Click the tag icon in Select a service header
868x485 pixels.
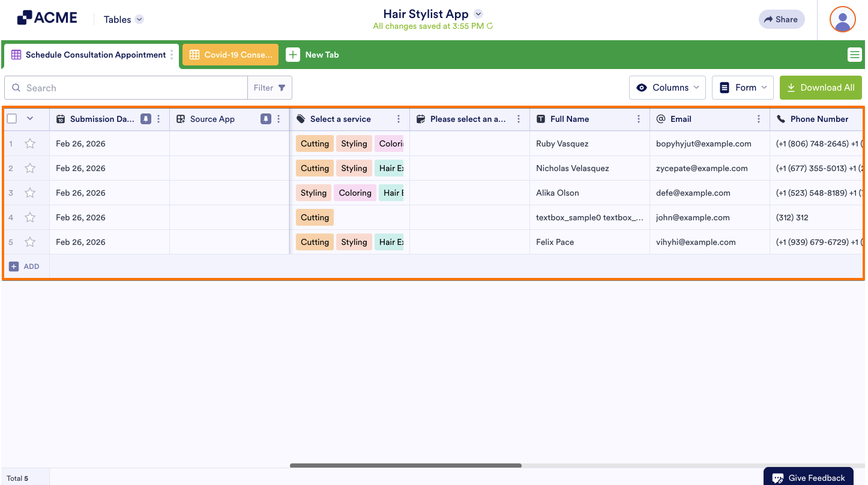point(300,119)
